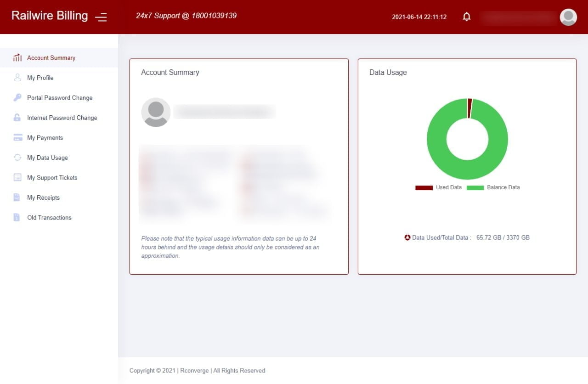Click the Balance Data legend label
This screenshot has width=588, height=384.
click(x=503, y=187)
